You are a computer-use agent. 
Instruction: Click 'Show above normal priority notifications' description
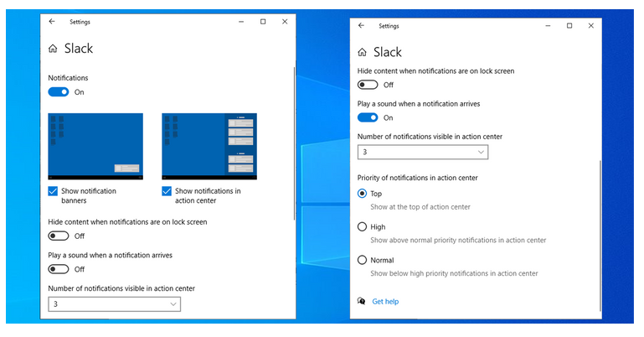[x=458, y=240]
